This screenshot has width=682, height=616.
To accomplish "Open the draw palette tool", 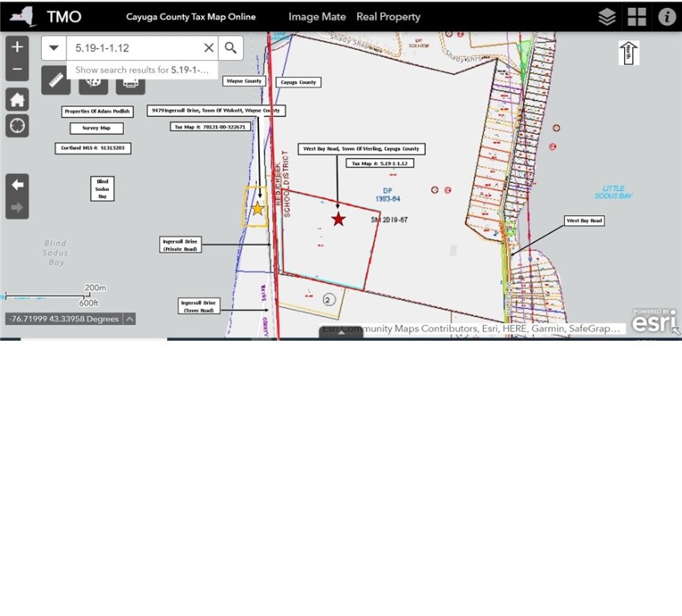I will click(x=93, y=81).
